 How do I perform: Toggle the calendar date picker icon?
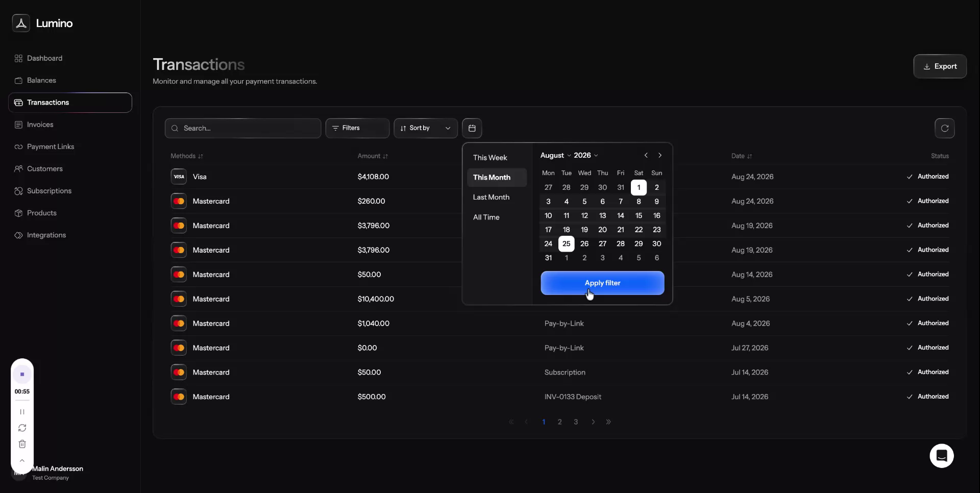click(x=472, y=128)
